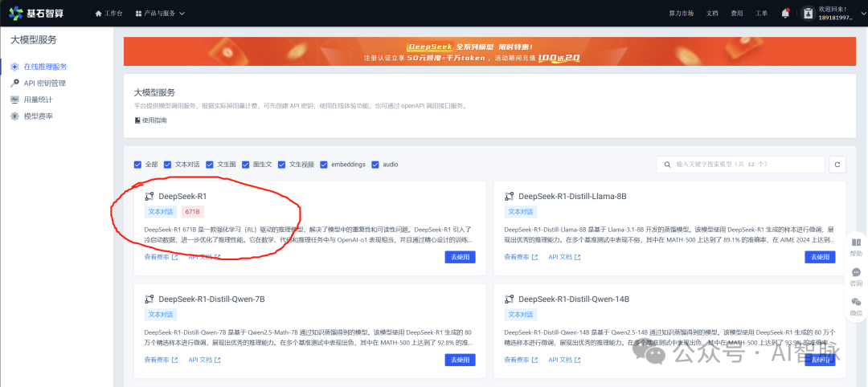Open the DeepSeek-R1-Distill-Llama-8B title
This screenshot has width=868, height=387.
(x=572, y=196)
